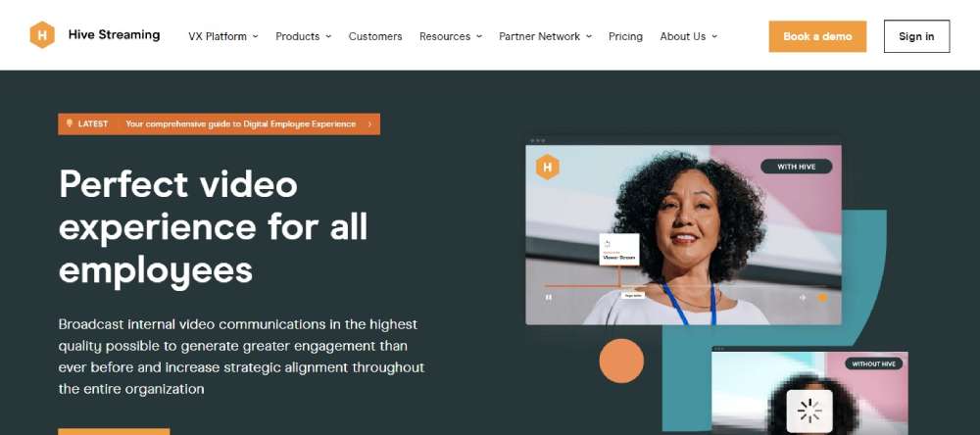The height and width of the screenshot is (435, 980).
Task: Pause the video with the pause icon
Action: point(548,298)
